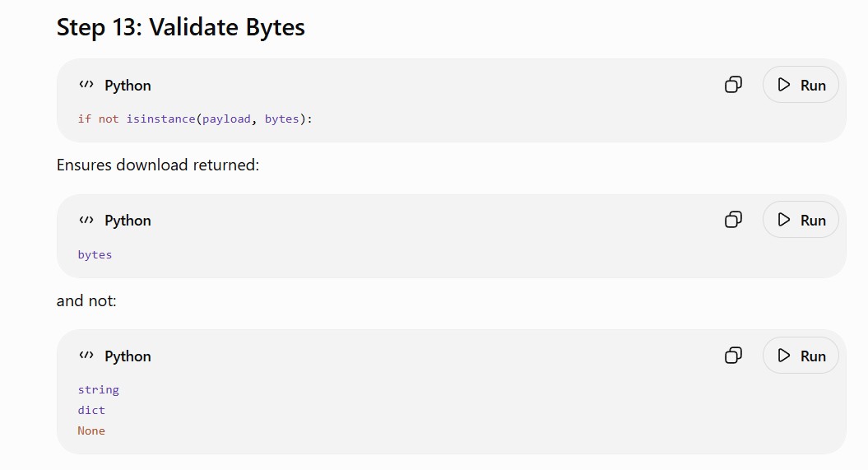Click Python label above isinstance code

click(128, 86)
